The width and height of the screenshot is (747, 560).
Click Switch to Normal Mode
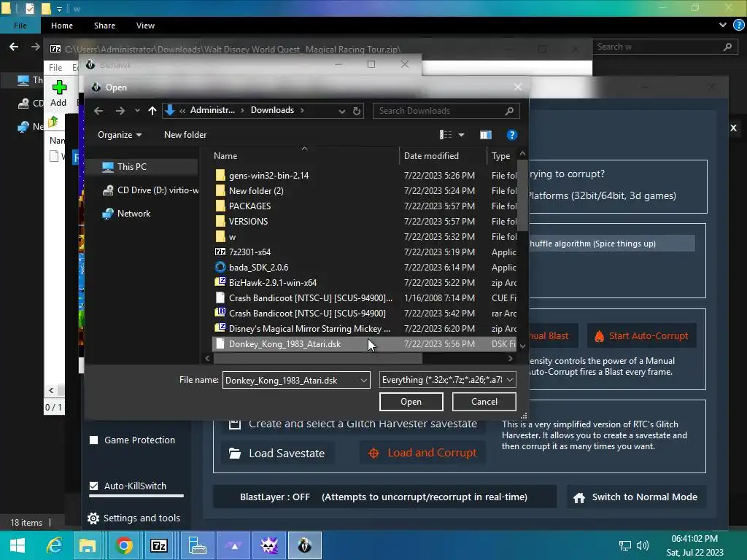pos(635,497)
